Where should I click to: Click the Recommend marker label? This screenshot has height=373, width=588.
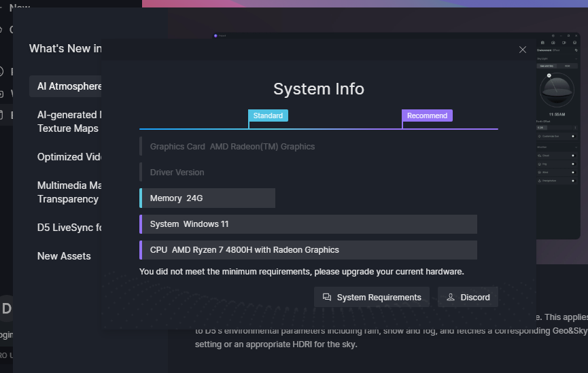[x=427, y=116]
